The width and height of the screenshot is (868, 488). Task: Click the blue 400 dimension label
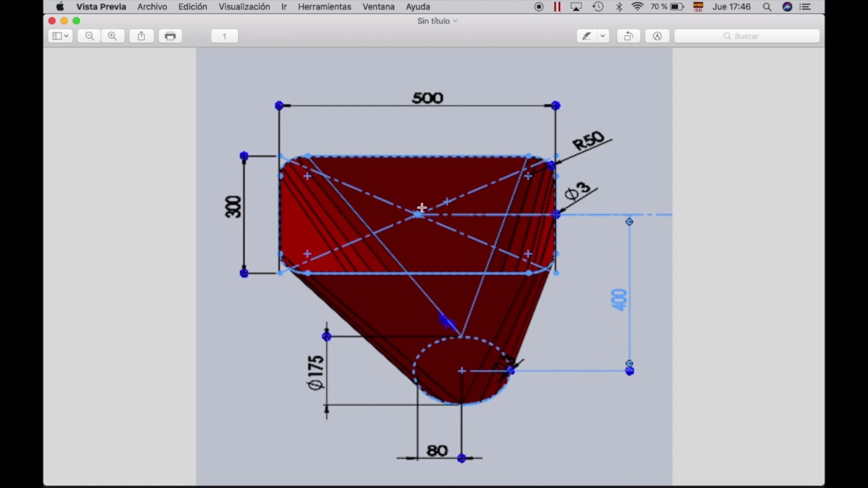point(618,300)
